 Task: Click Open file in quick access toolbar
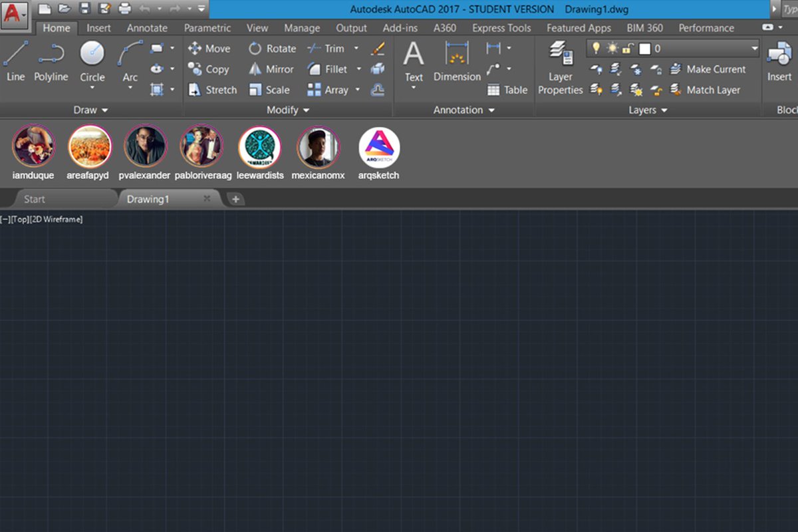65,9
